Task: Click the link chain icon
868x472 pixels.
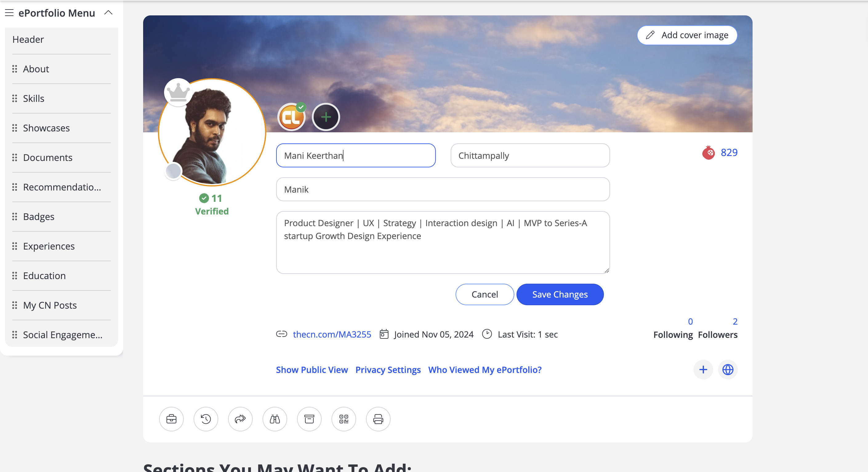Action: [x=281, y=334]
